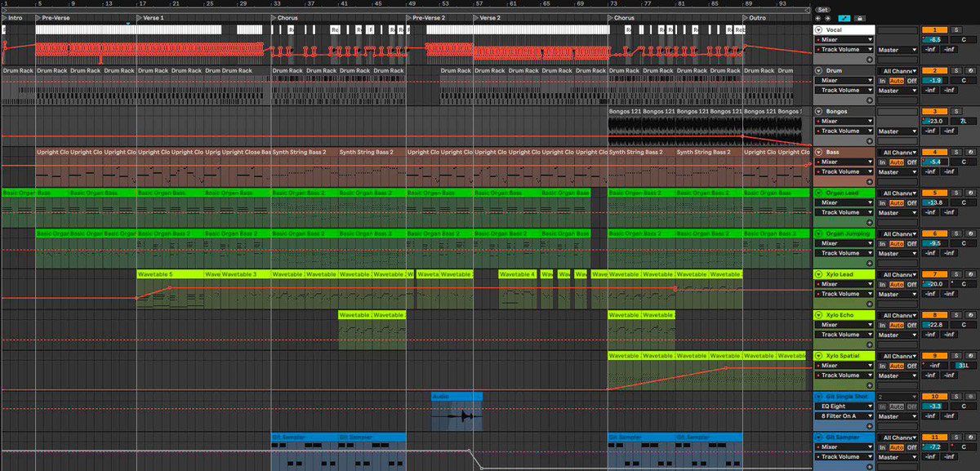Add automation lane on Bongos track
Viewport: 980px width, 471px height.
pyautogui.click(x=869, y=140)
